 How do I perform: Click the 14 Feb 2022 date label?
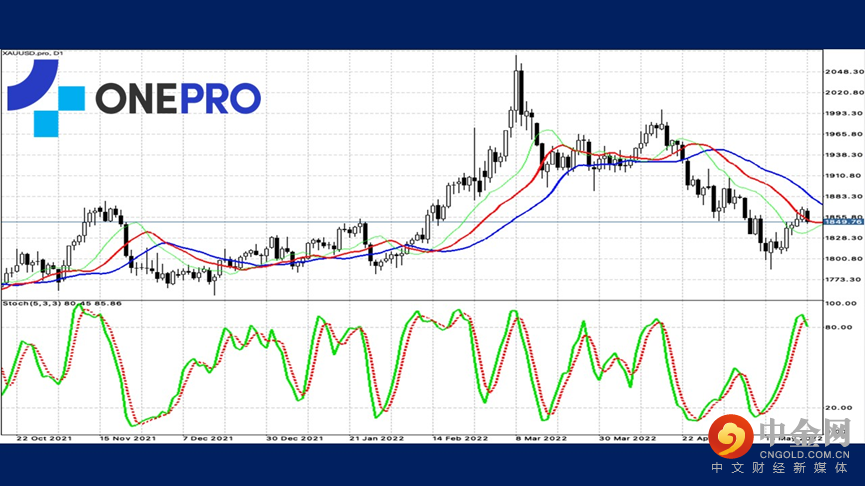[460, 439]
